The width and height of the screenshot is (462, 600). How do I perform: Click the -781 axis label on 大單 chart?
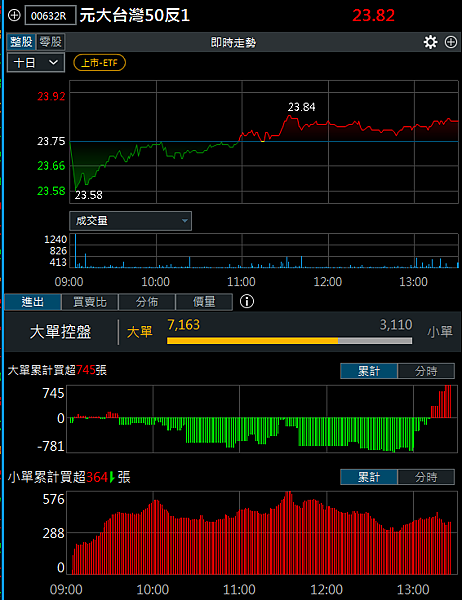51,446
